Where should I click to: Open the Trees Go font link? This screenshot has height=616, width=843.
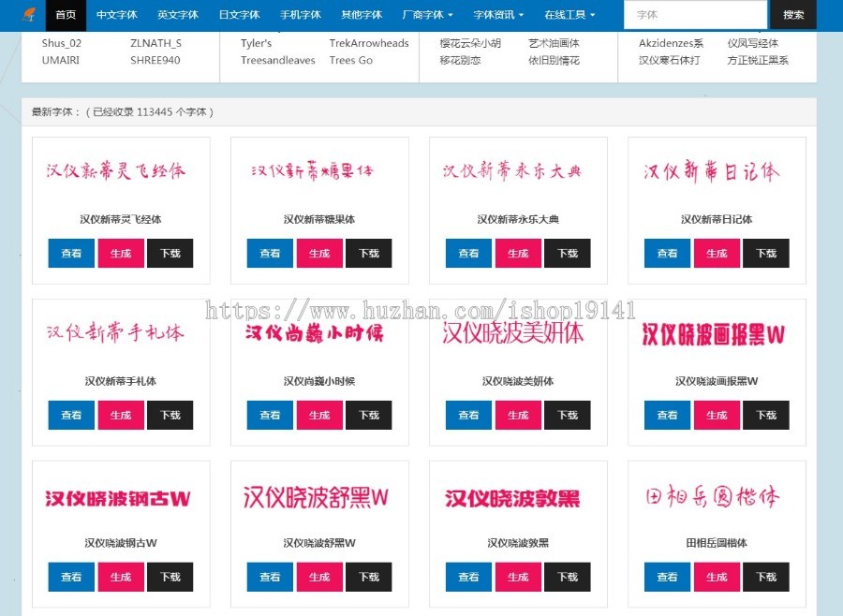coord(351,60)
